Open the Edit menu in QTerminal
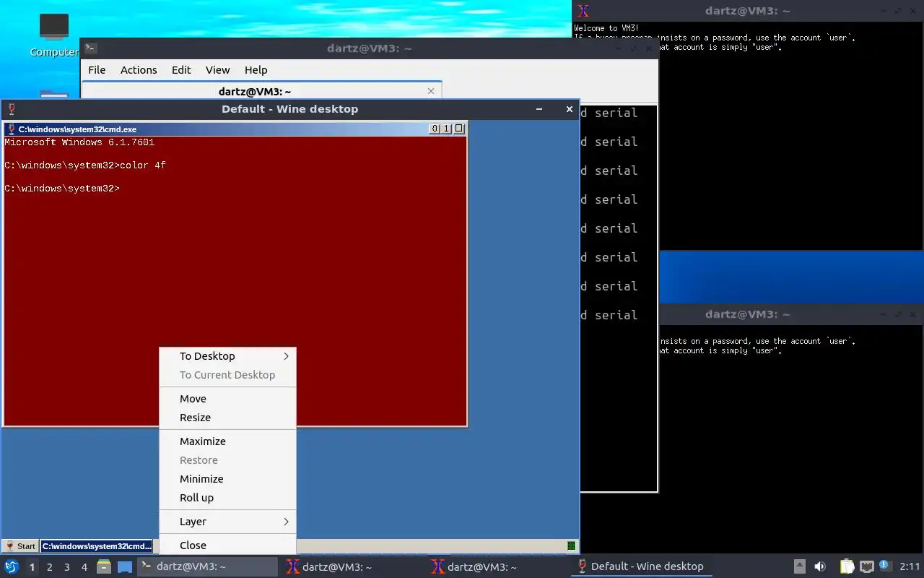Viewport: 924px width, 578px height. click(181, 70)
